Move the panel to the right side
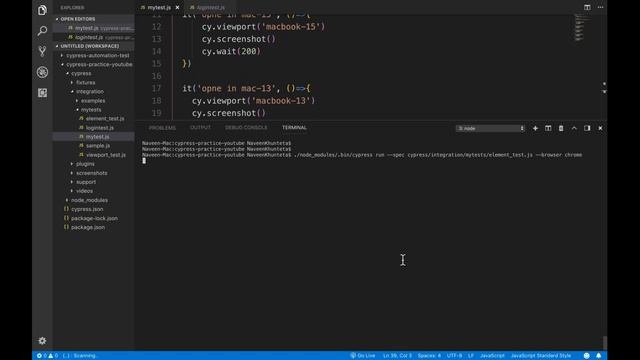The image size is (640, 360). pos(587,128)
